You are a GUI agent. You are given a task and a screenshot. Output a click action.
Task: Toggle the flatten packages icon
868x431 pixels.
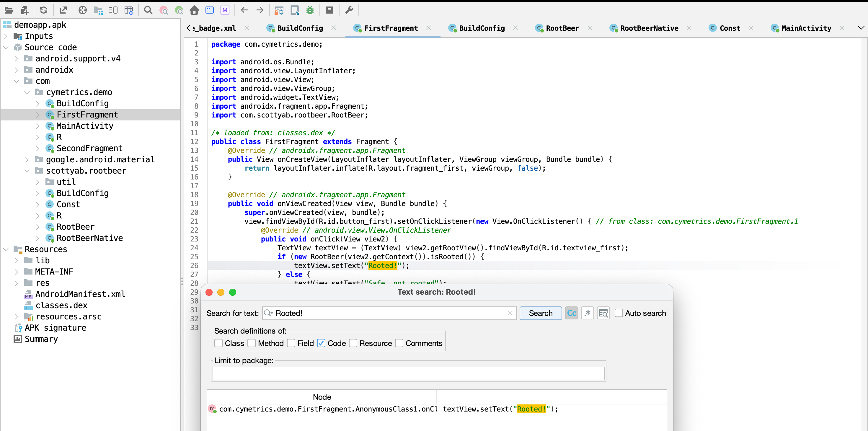pyautogui.click(x=98, y=10)
